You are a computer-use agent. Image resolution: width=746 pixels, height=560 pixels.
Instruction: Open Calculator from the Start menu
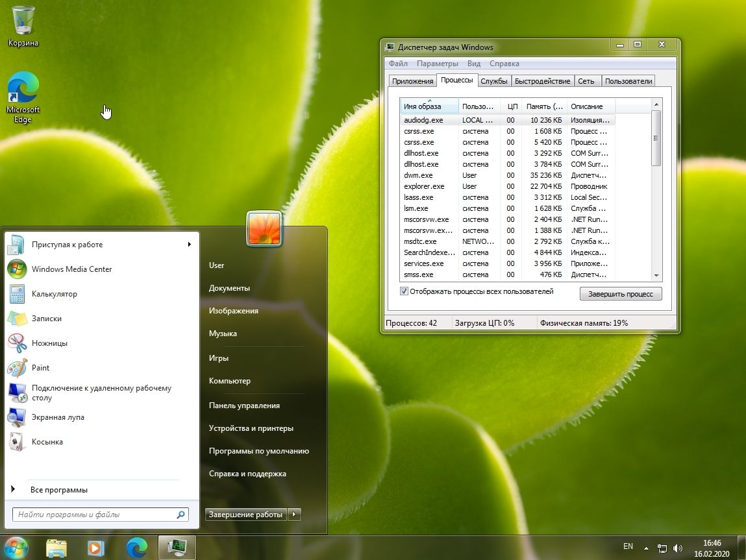[54, 294]
